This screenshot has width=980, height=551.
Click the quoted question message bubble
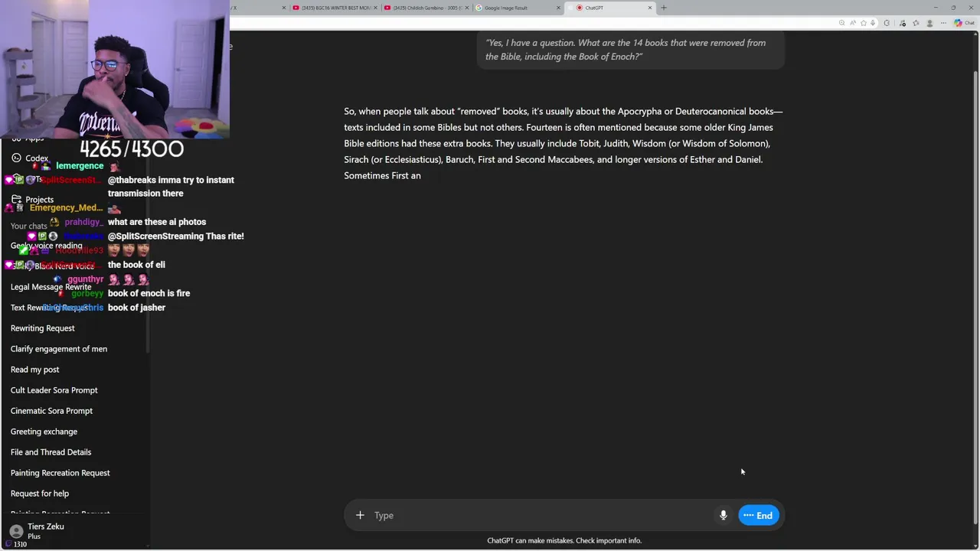point(631,50)
